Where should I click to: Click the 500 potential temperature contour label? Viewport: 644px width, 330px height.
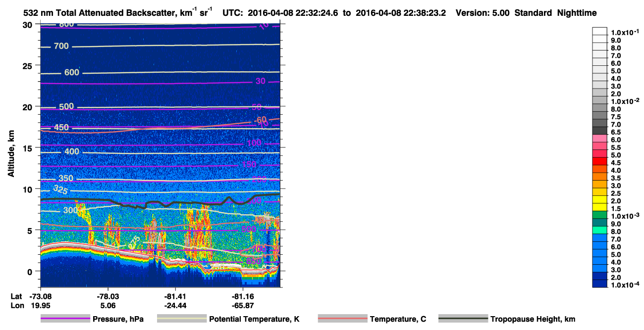click(x=66, y=106)
